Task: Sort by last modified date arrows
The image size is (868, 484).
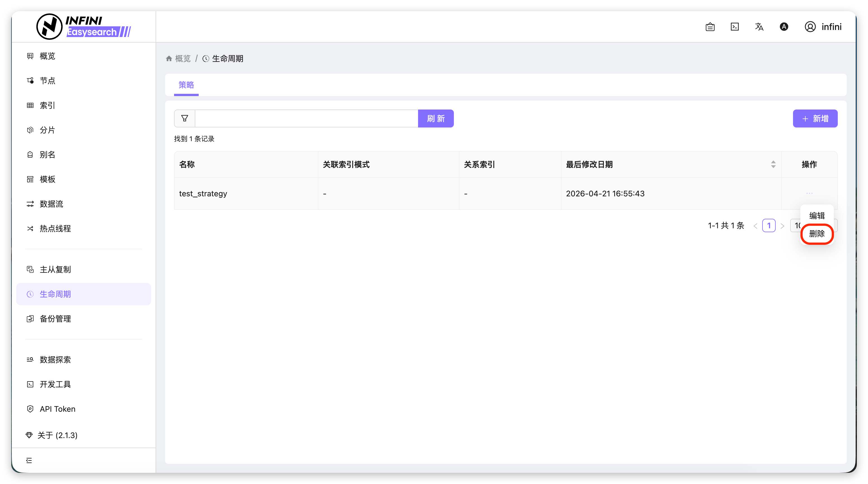Action: [x=773, y=164]
